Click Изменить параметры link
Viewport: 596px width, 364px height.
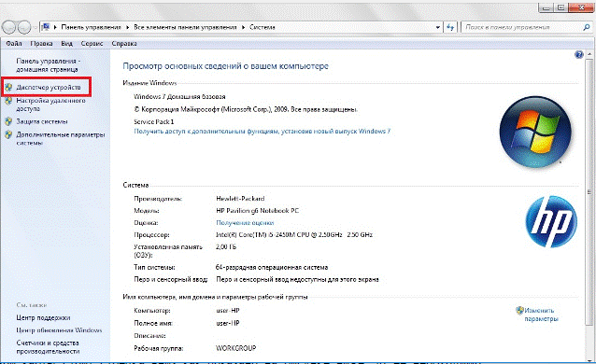click(x=541, y=315)
